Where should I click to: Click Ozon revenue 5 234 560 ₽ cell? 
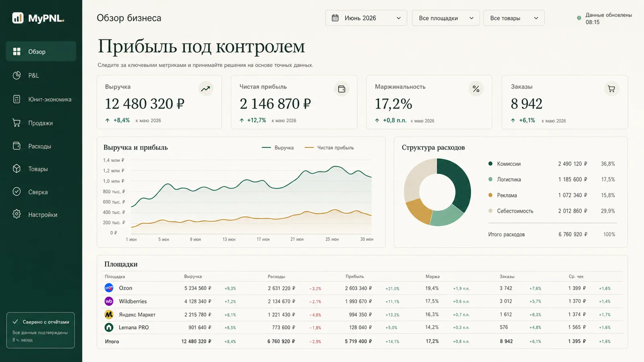click(198, 288)
